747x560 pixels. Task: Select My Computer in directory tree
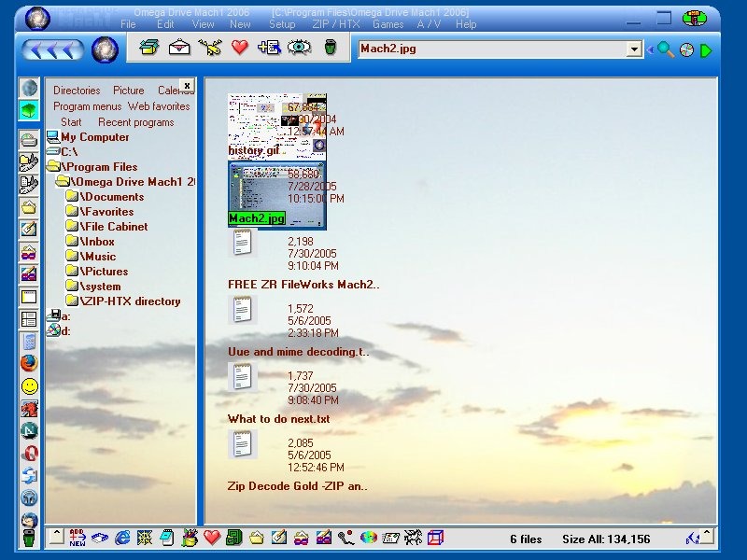[x=95, y=137]
